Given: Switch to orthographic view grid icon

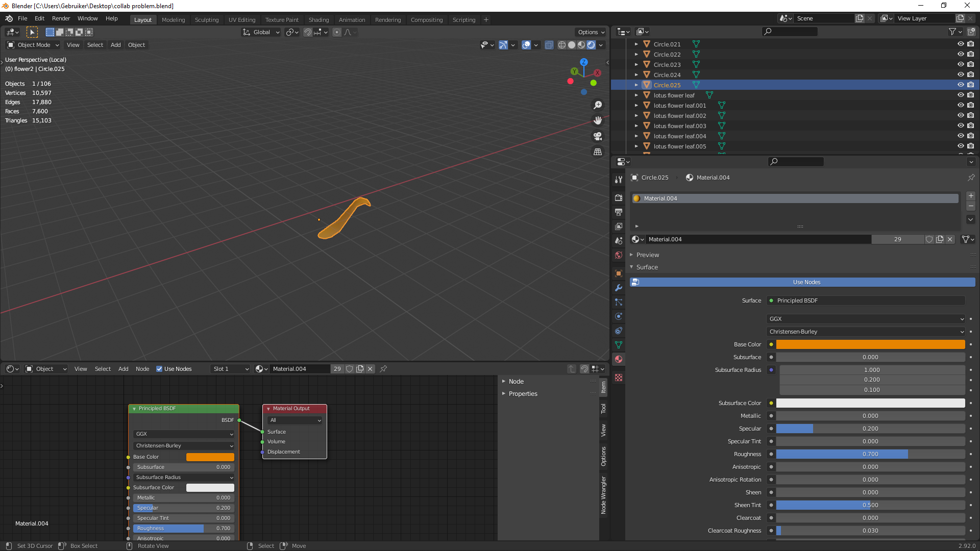Looking at the screenshot, I should point(598,152).
